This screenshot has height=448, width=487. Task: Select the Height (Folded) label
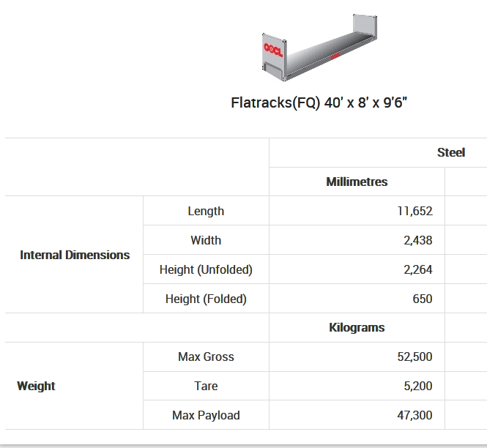tap(206, 299)
